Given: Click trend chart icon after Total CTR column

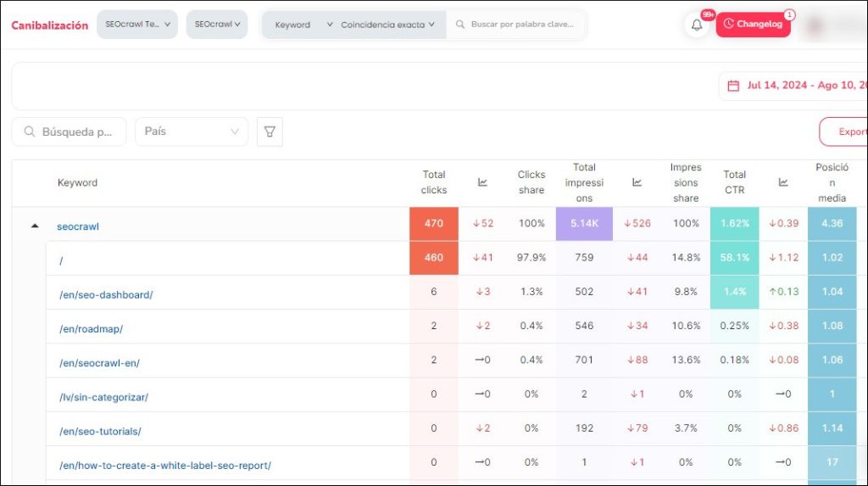Looking at the screenshot, I should click(783, 182).
